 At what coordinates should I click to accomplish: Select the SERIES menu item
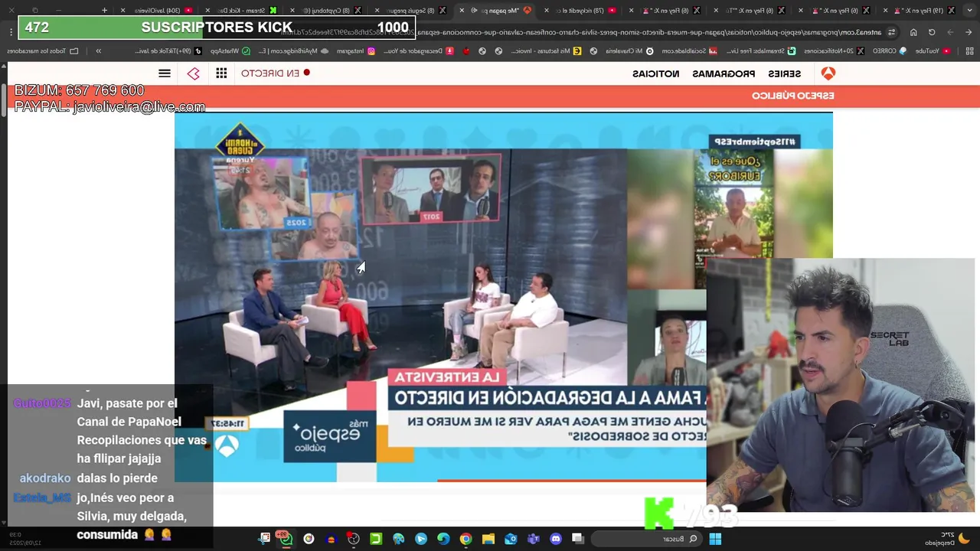tap(784, 73)
